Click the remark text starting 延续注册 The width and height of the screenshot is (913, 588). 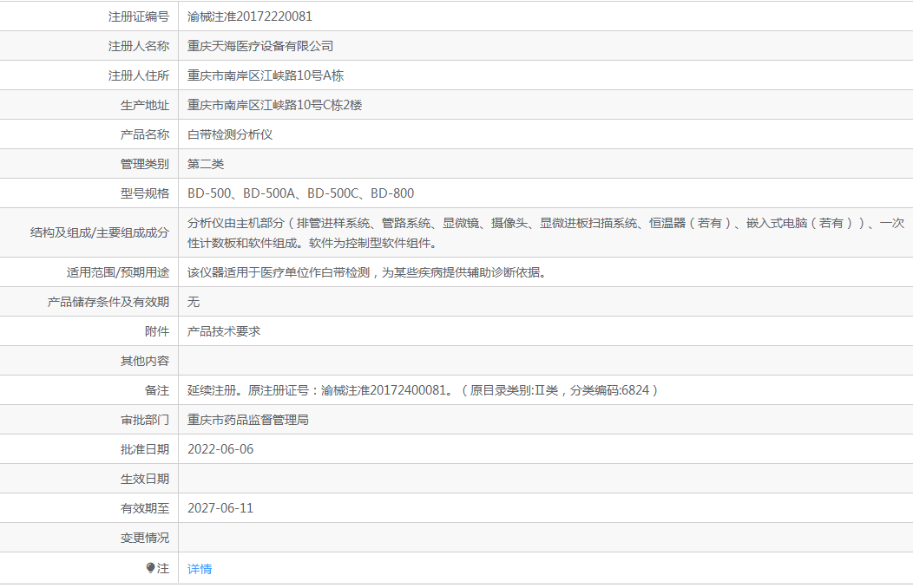(423, 390)
